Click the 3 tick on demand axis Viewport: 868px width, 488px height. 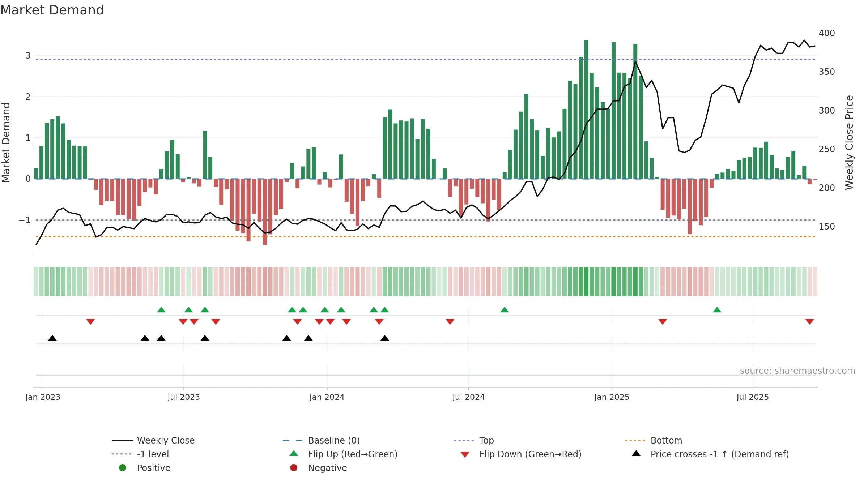tap(28, 56)
